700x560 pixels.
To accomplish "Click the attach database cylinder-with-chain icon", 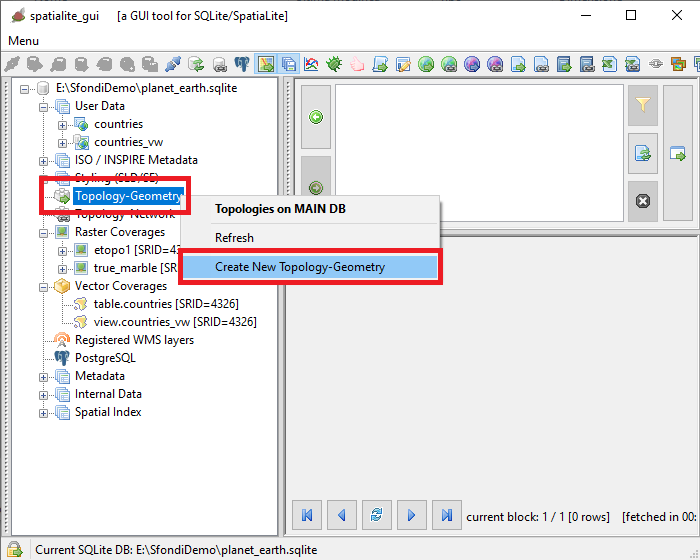I will (x=219, y=64).
